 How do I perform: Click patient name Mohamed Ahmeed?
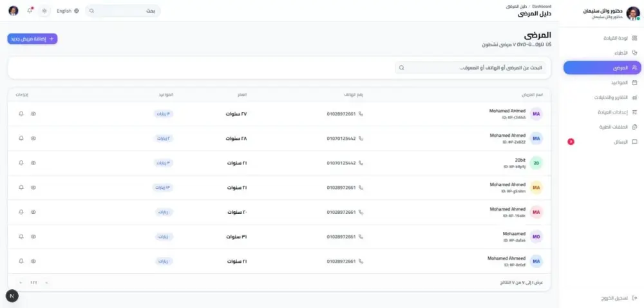click(x=506, y=258)
